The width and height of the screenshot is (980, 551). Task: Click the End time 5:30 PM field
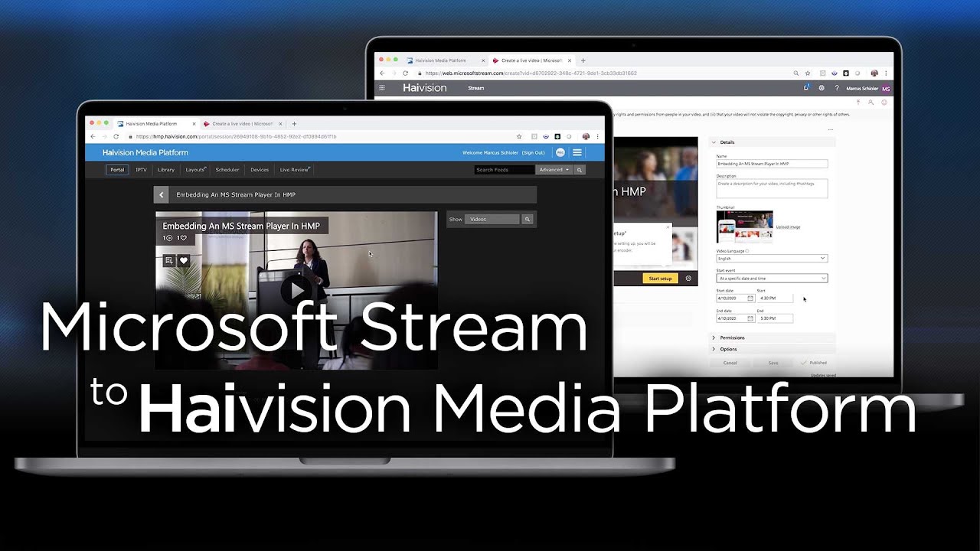tap(774, 318)
